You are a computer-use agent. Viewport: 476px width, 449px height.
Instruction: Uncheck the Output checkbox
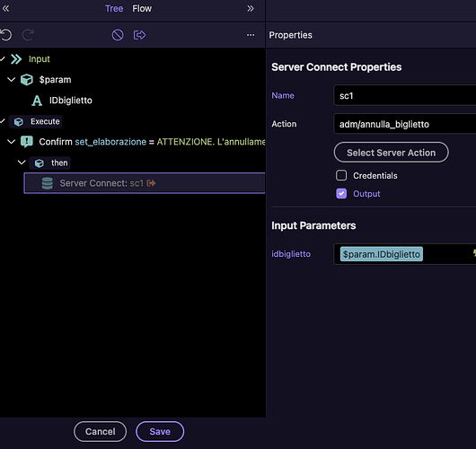(341, 193)
